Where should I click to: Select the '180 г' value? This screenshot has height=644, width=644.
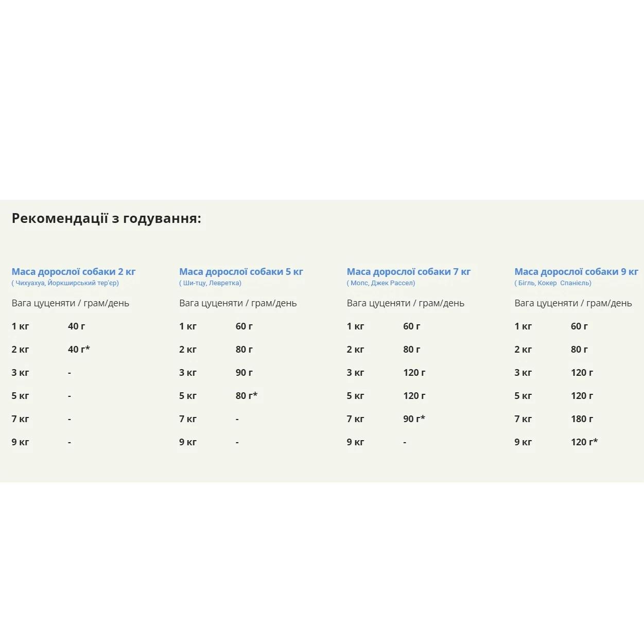[x=582, y=419]
